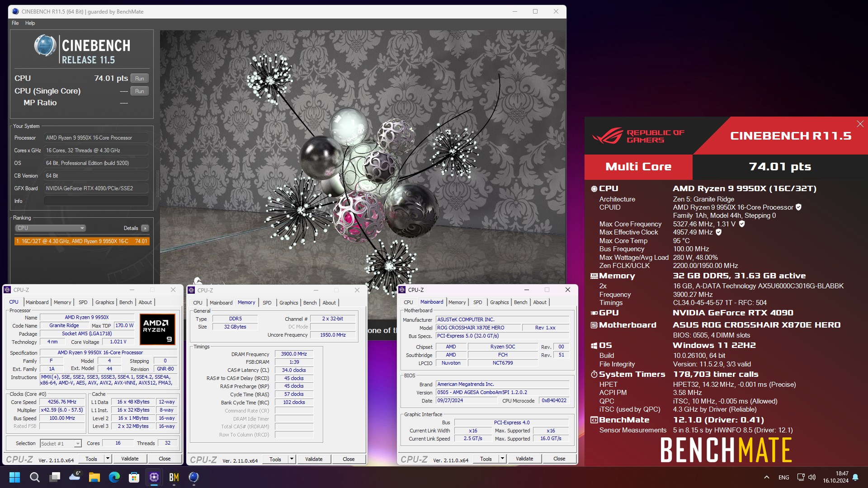Click Validate in middle CPU-Z window
This screenshot has width=868, height=488.
(314, 459)
